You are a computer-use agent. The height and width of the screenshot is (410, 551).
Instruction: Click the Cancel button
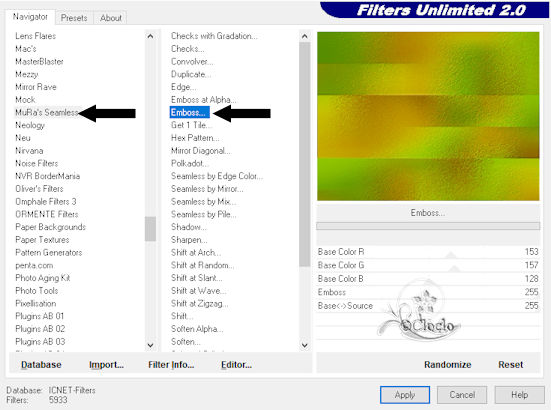tap(462, 395)
